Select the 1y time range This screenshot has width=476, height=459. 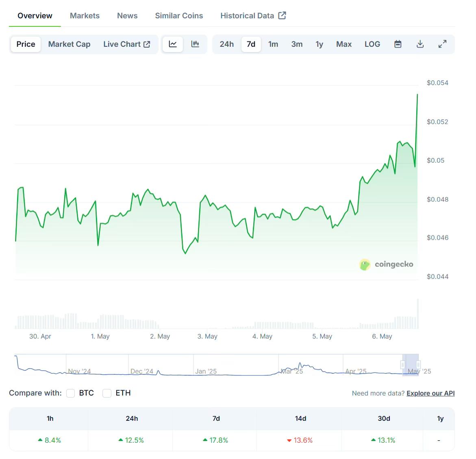[320, 44]
